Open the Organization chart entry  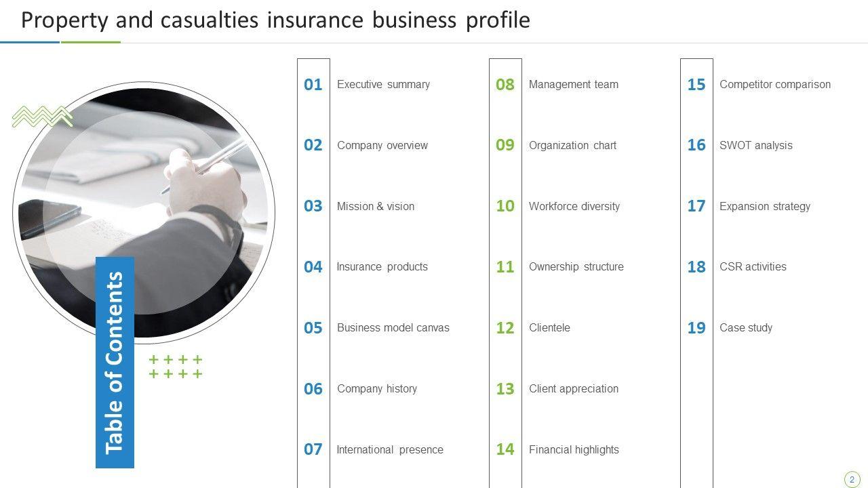(572, 145)
